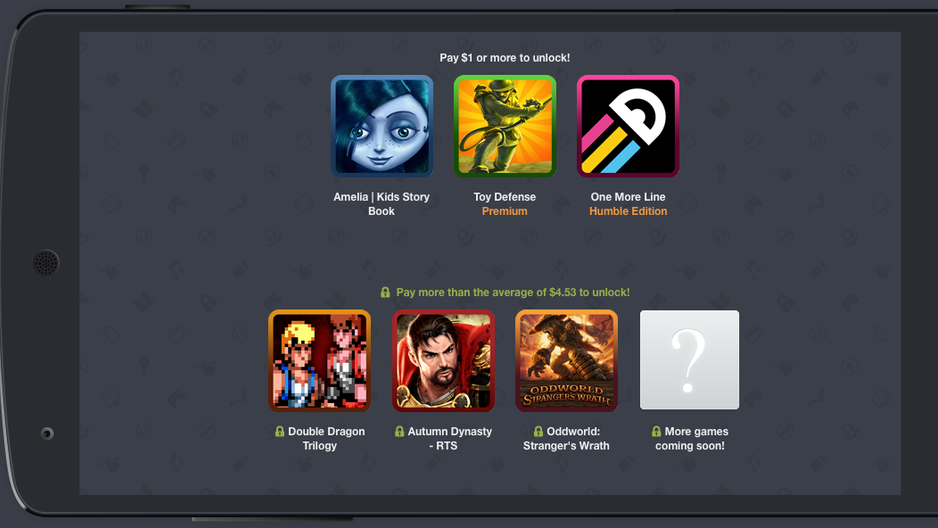The height and width of the screenshot is (528, 938).
Task: Click the lock next to More games
Action: click(x=656, y=431)
